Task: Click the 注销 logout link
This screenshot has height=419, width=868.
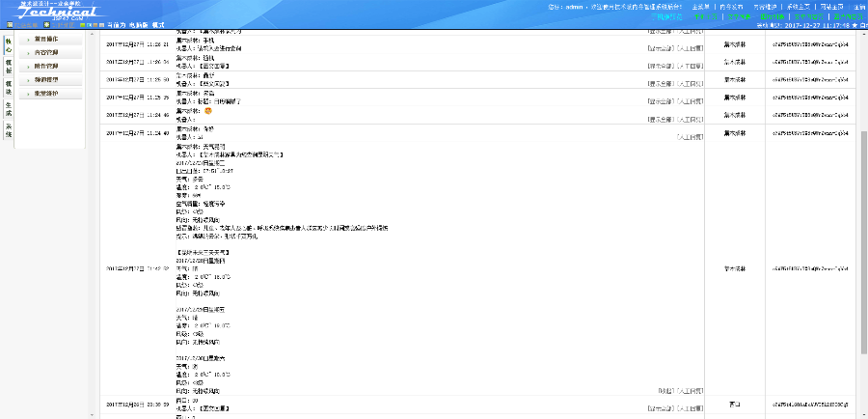Action: (857, 6)
